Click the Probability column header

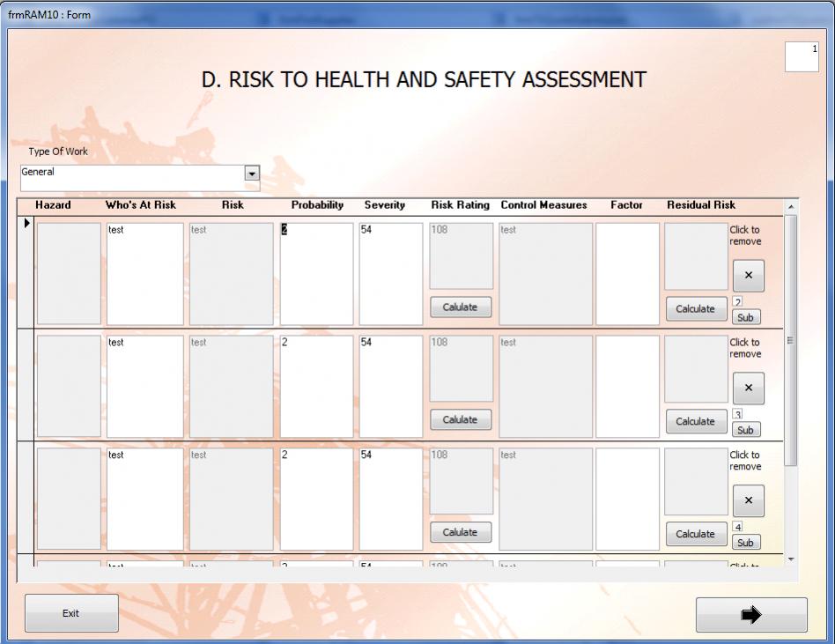[317, 205]
